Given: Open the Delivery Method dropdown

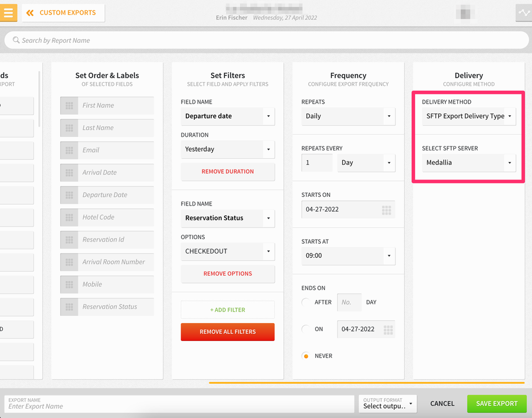Looking at the screenshot, I should (469, 116).
